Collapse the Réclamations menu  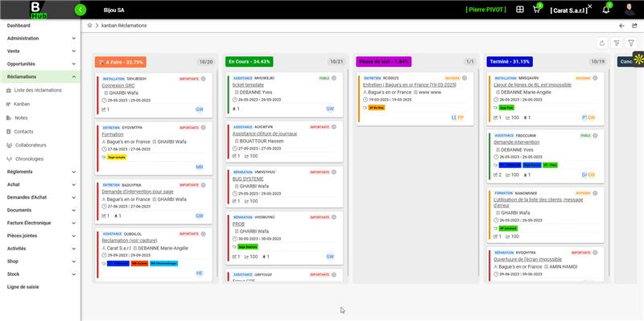[x=40, y=76]
